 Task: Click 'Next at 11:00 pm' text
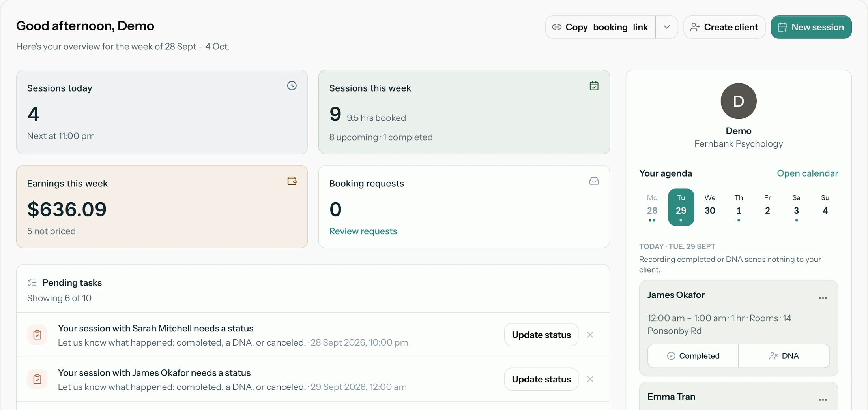click(x=61, y=136)
